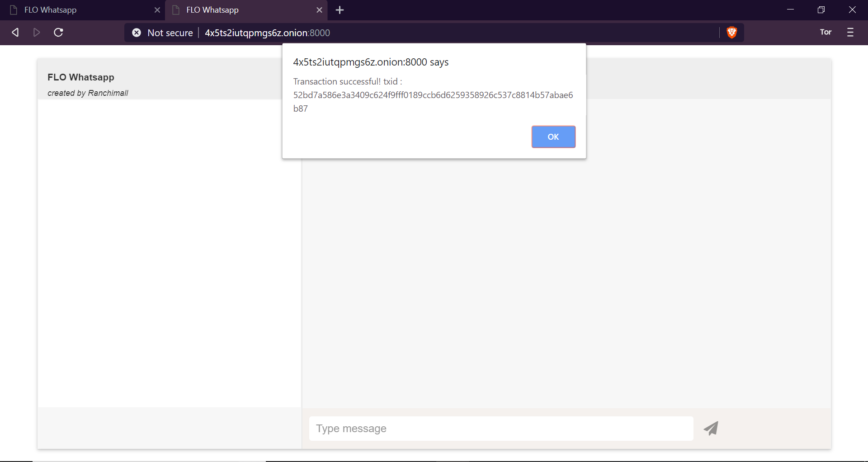Click the send message paper plane icon

click(x=710, y=428)
